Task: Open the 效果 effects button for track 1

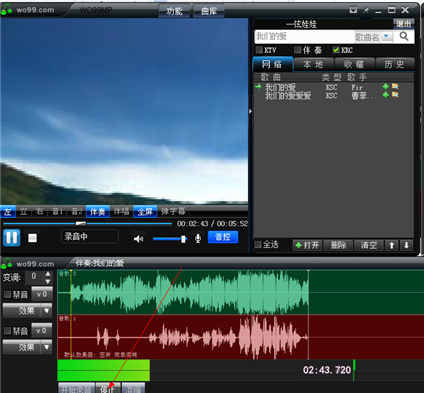Action: pos(22,347)
